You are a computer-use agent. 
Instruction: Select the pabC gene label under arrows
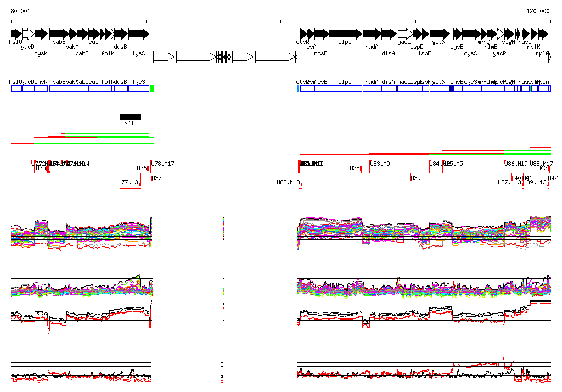[82, 53]
